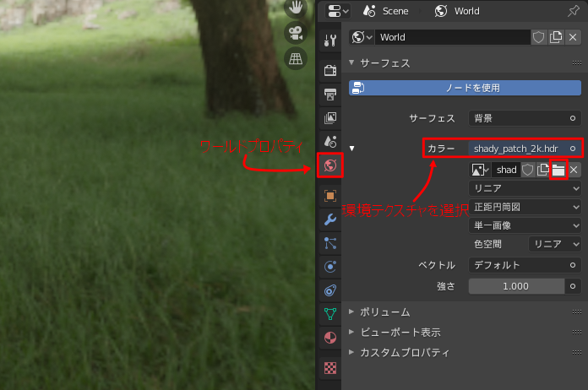Image resolution: width=588 pixels, height=390 pixels.
Task: Open the World properties tab
Action: tap(330, 165)
